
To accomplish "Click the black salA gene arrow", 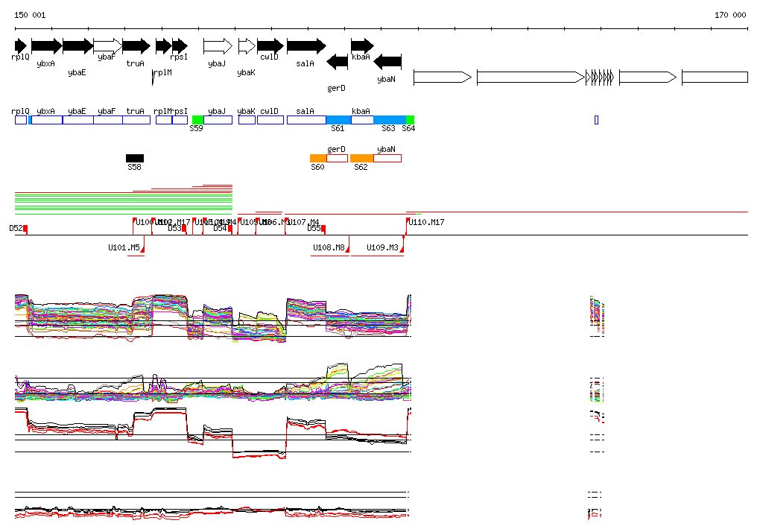I will tap(305, 46).
